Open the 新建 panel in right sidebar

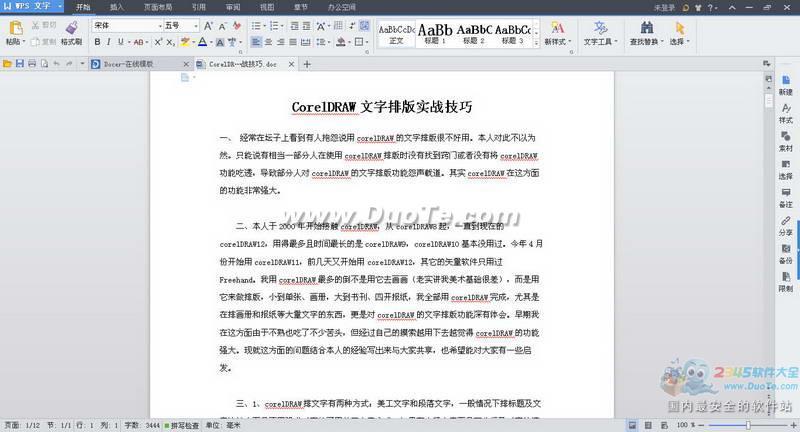tap(786, 81)
